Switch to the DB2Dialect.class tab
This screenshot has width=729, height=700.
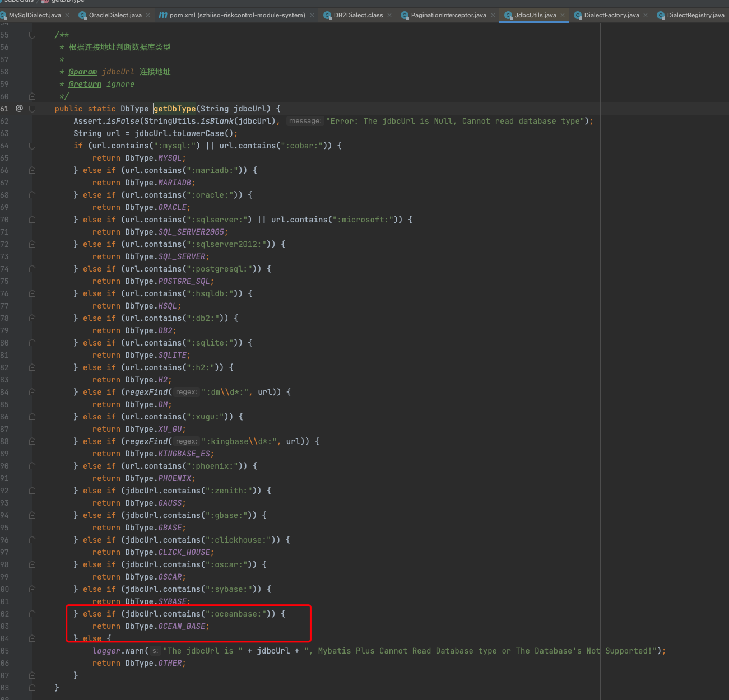click(358, 15)
